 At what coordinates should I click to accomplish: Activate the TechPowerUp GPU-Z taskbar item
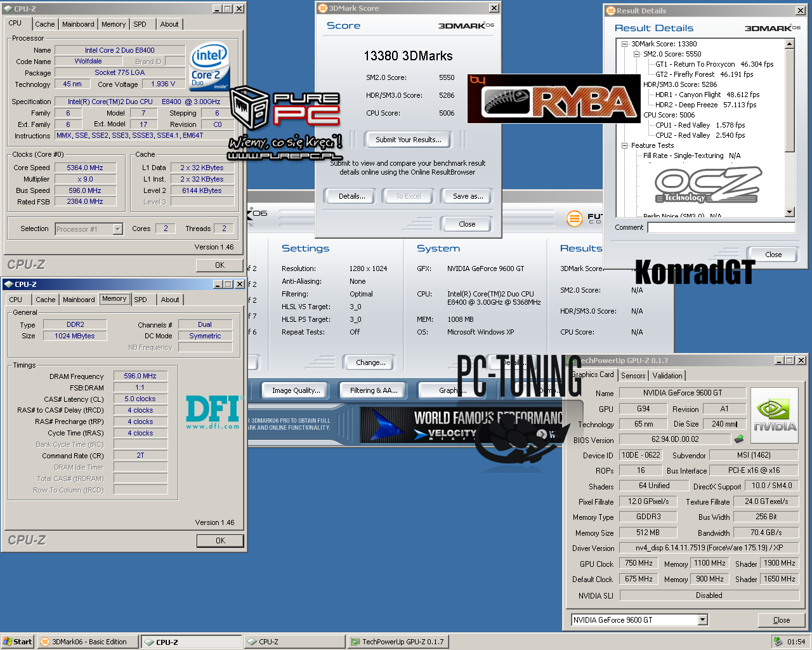point(398,642)
